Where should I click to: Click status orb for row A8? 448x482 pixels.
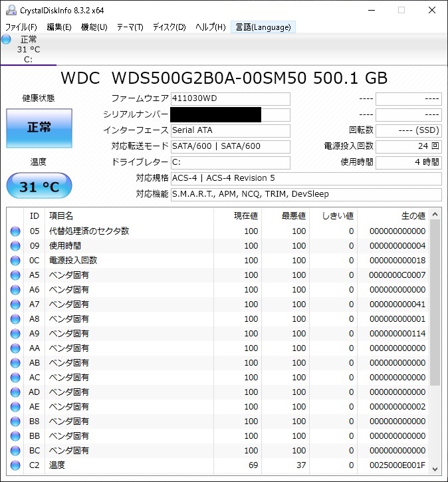[x=15, y=319]
